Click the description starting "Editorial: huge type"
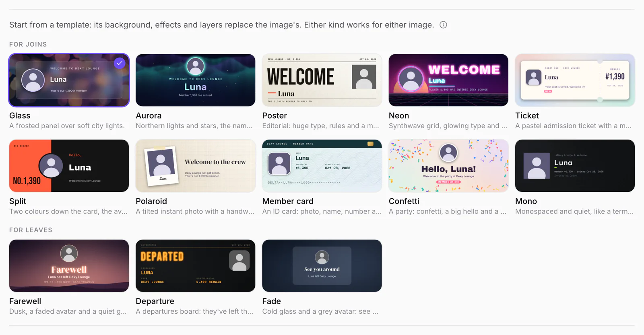This screenshot has height=335, width=644. tap(321, 126)
